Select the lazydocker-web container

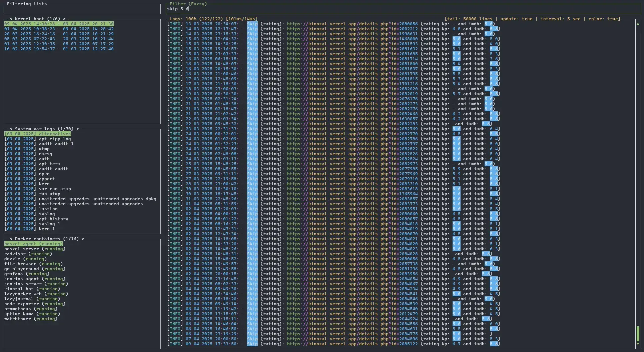point(36,294)
